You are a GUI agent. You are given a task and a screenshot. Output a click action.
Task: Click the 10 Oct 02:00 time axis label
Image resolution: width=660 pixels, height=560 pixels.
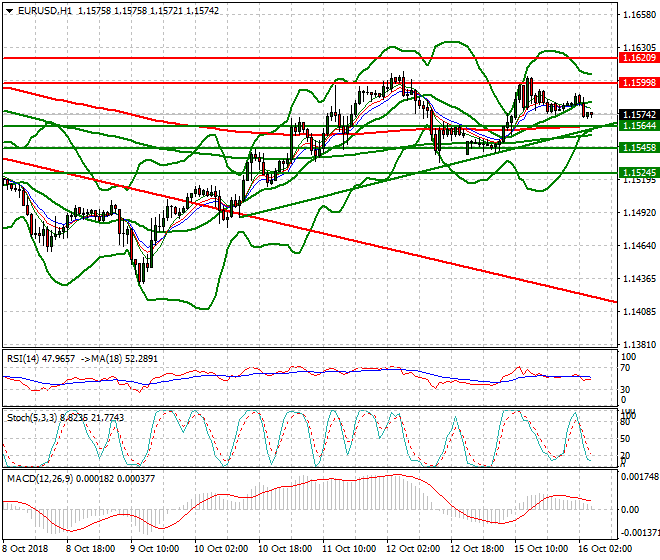[221, 549]
